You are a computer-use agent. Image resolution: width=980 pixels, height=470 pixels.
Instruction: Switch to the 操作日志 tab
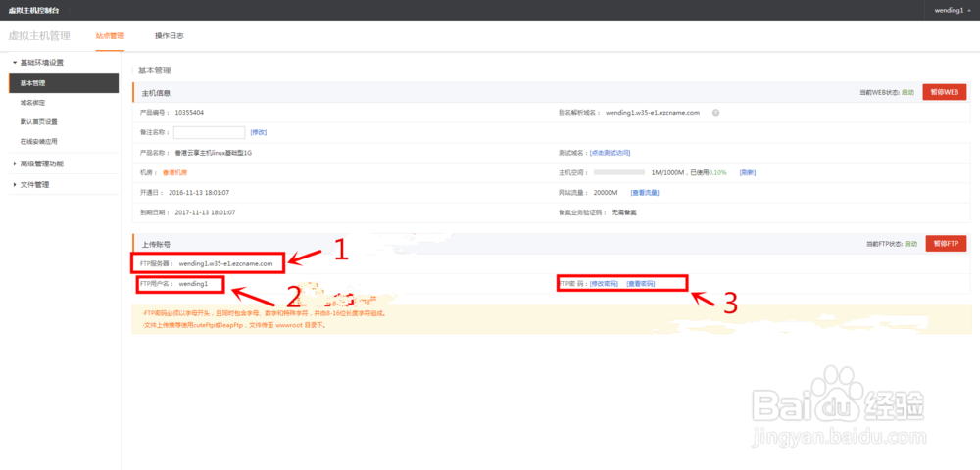coord(170,36)
